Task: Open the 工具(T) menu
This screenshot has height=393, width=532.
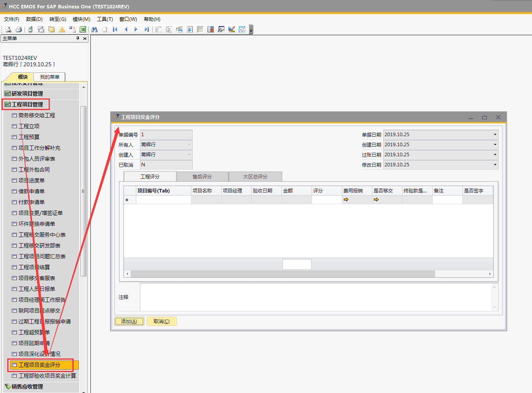Action: pyautogui.click(x=105, y=19)
